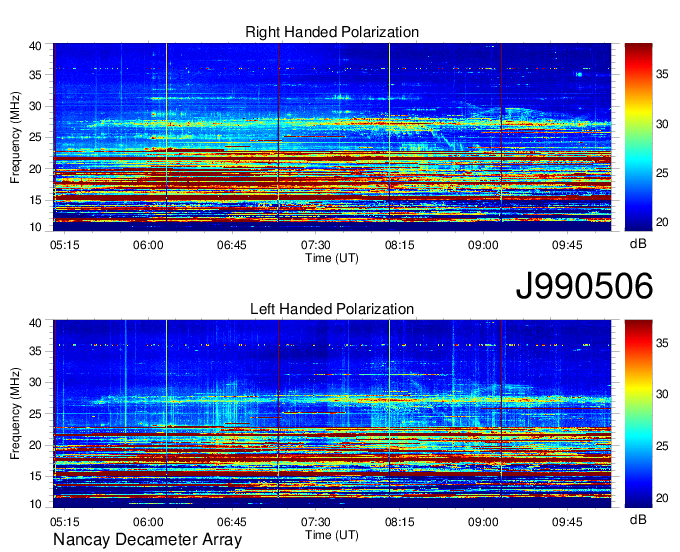Click the 05:15 tick label on the top plot

point(65,245)
